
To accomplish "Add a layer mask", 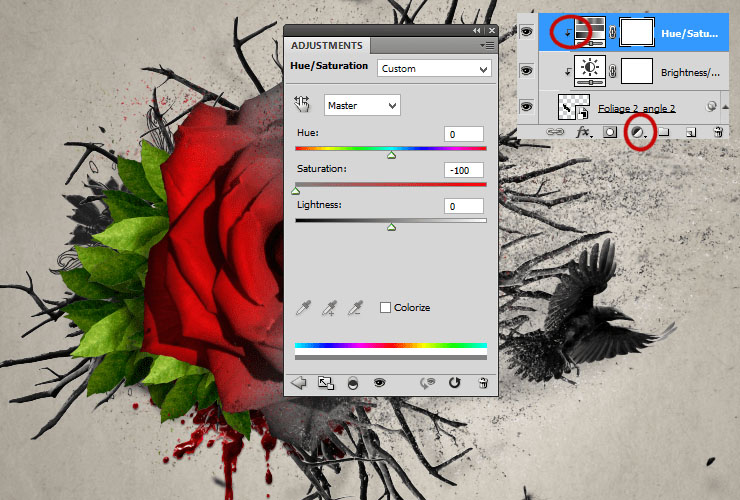I will (610, 133).
